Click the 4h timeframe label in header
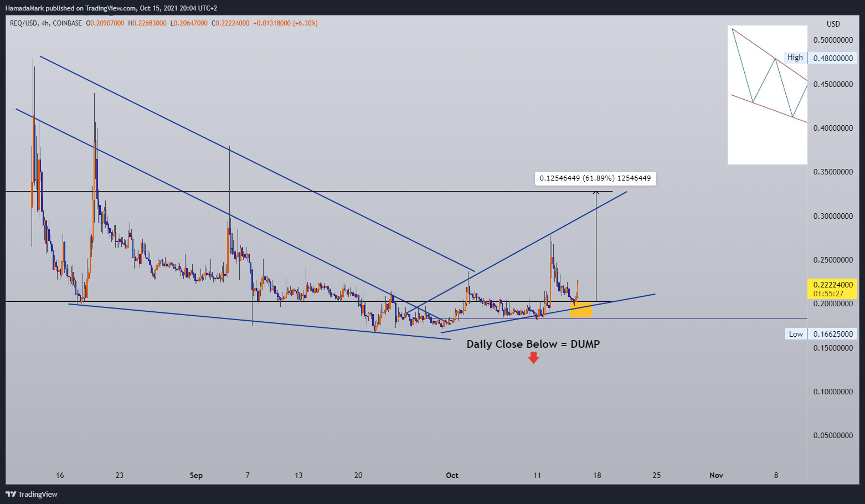The width and height of the screenshot is (865, 504). (45, 23)
